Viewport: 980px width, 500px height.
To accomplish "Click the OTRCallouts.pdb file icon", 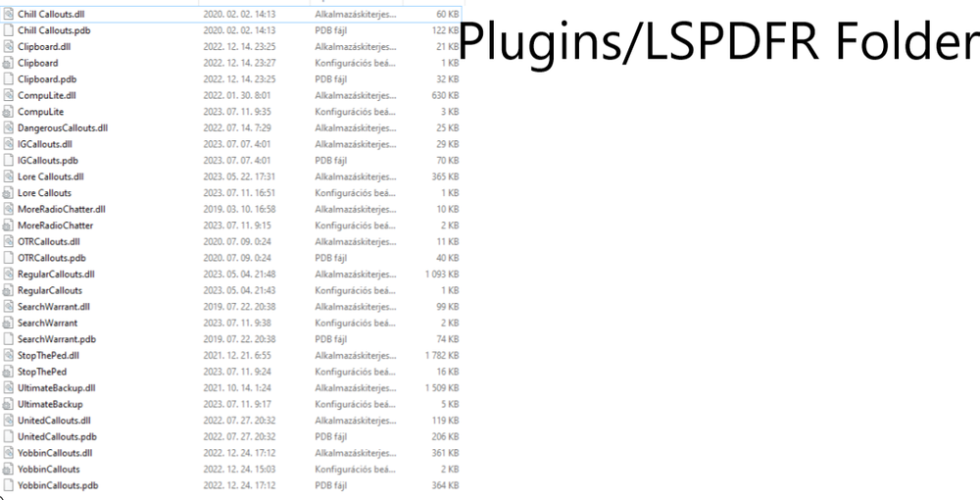I will [x=8, y=258].
